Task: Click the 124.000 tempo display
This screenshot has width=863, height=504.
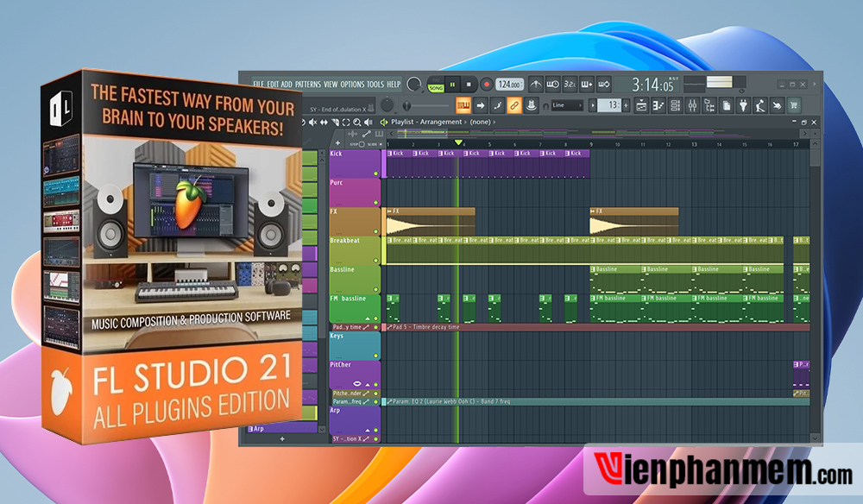Action: [510, 85]
